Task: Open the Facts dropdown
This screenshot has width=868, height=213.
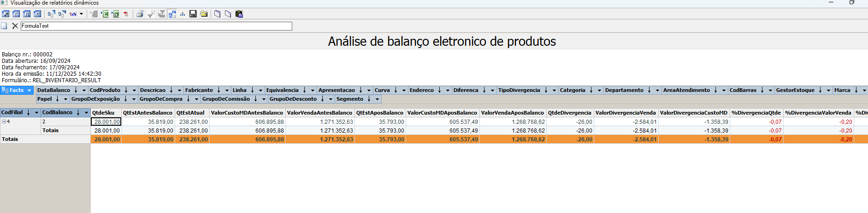Action: pos(29,91)
